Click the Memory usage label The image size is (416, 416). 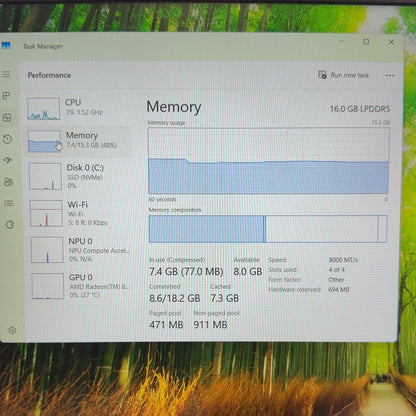[x=166, y=123]
